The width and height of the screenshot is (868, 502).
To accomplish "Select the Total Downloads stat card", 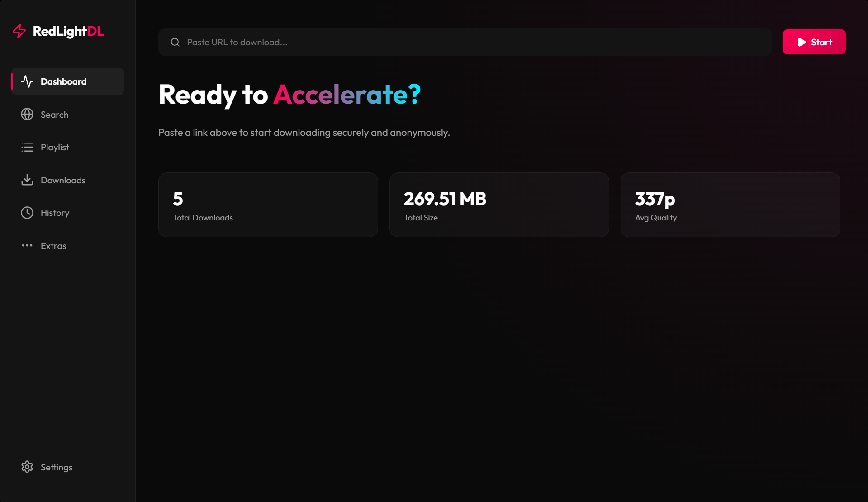I will 268,205.
